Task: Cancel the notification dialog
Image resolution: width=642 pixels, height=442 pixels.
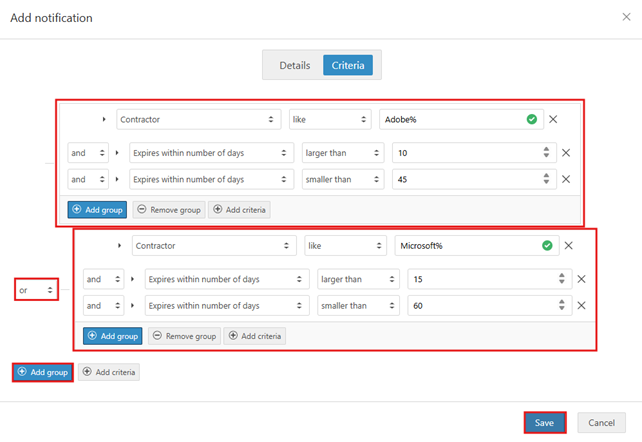Action: 601,423
